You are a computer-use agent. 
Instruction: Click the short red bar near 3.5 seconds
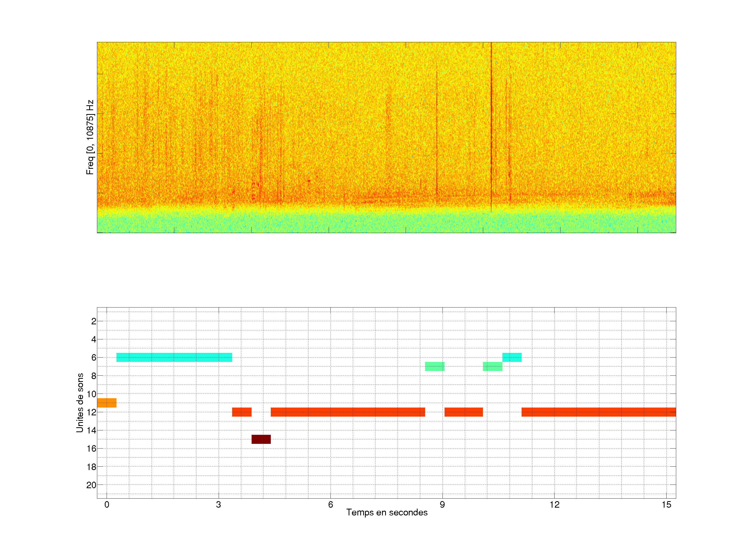click(x=242, y=412)
